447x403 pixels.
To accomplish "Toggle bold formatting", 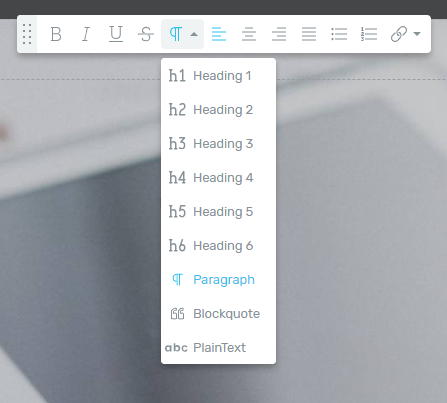I will click(56, 34).
